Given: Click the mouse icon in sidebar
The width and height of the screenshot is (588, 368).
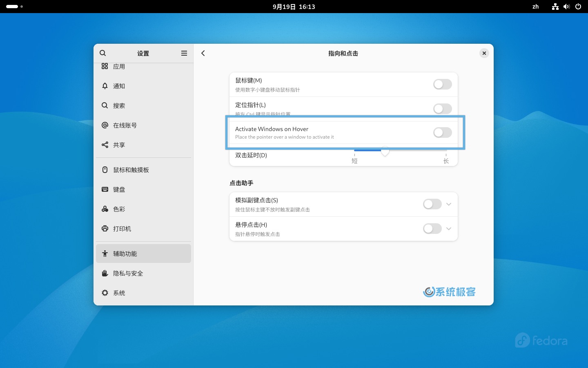Looking at the screenshot, I should pyautogui.click(x=105, y=170).
